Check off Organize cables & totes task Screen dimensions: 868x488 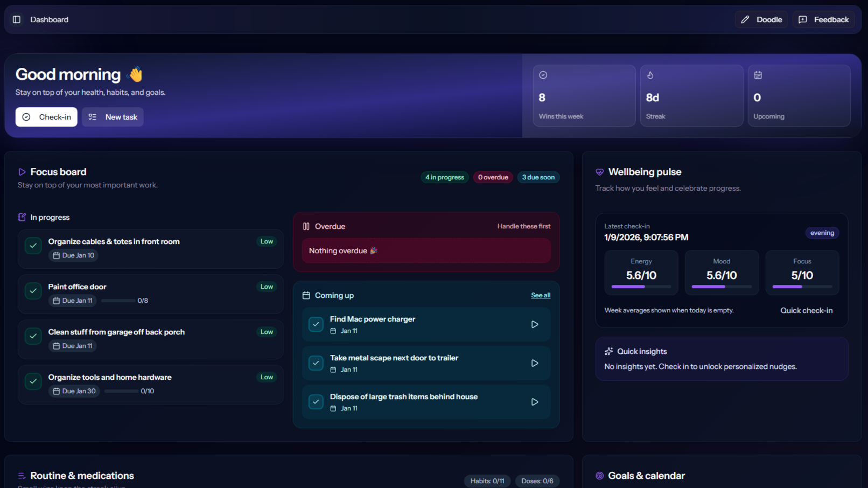coord(33,246)
